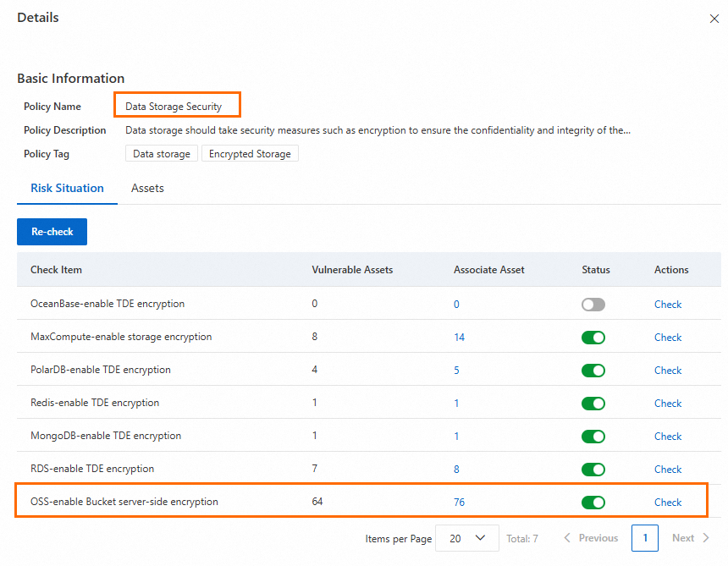Go to the Previous page
Image resolution: width=728 pixels, height=566 pixels.
coord(591,538)
